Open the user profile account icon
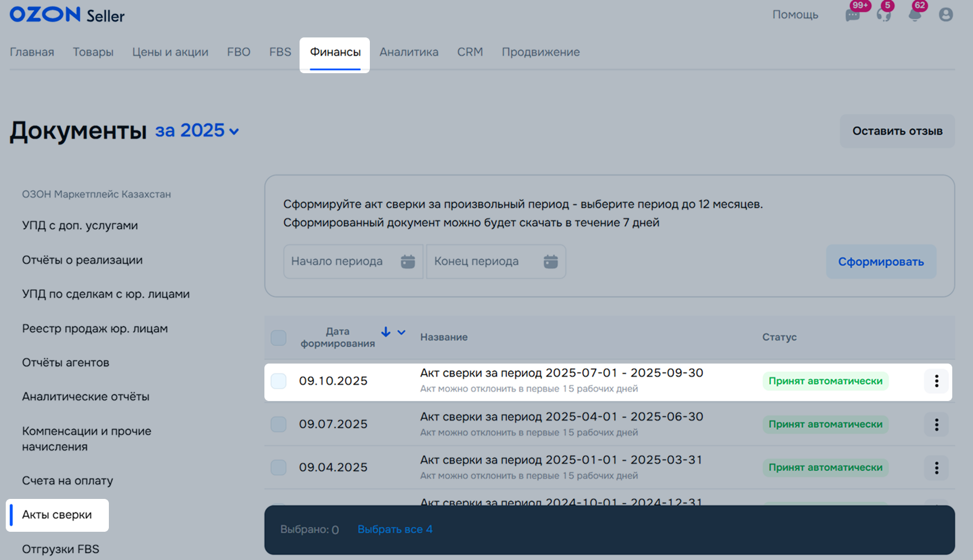Screen dimensions: 973x560 [x=946, y=15]
